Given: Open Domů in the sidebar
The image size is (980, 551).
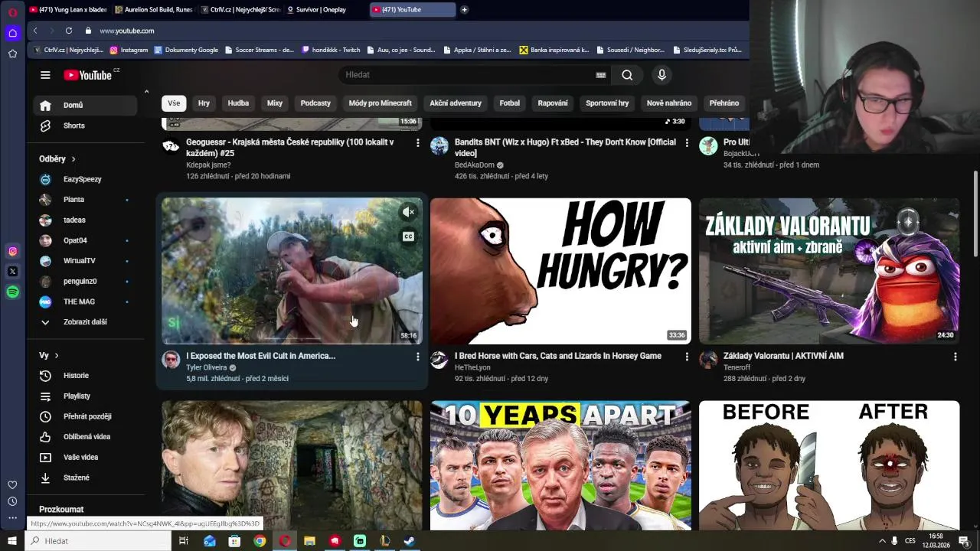Looking at the screenshot, I should pos(85,106).
